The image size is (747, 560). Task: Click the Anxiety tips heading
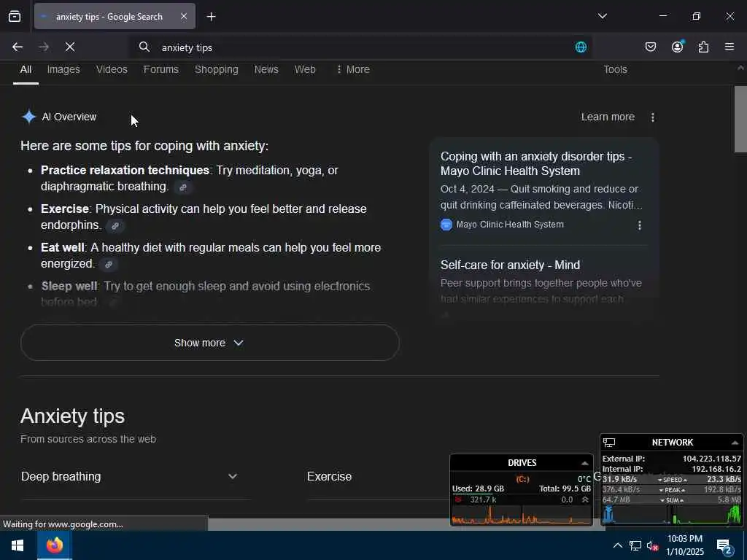[x=72, y=416]
